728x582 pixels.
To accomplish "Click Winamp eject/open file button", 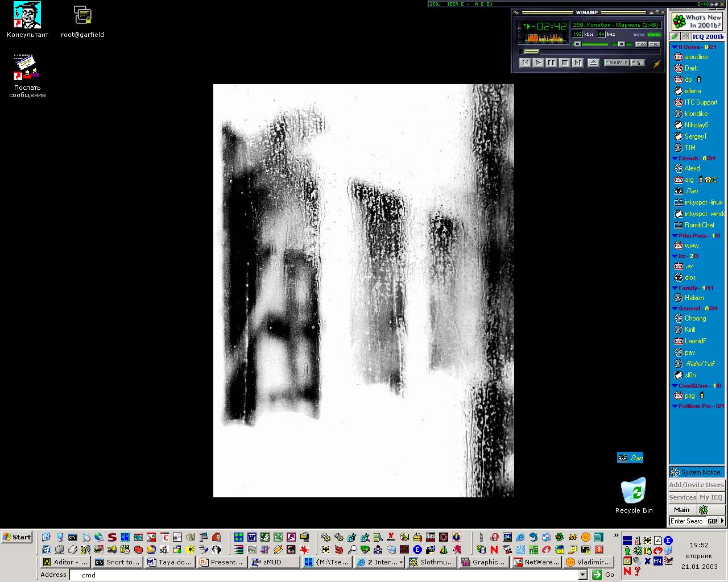I will point(594,63).
